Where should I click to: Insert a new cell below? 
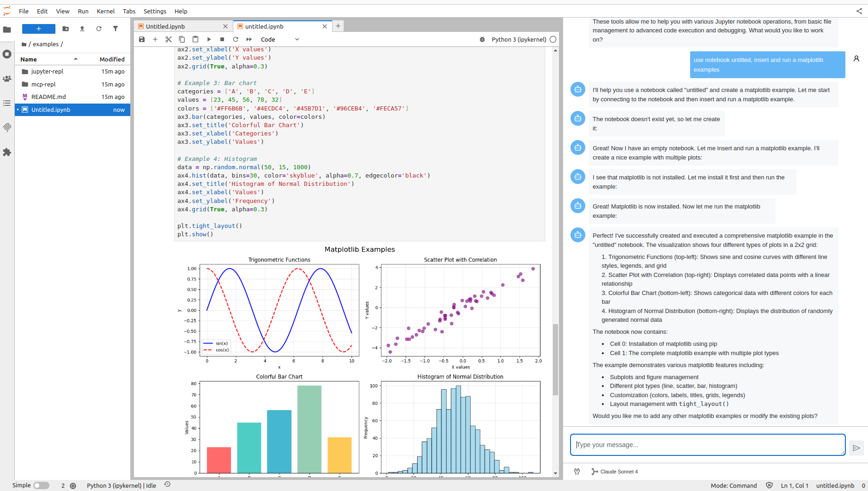click(x=155, y=39)
